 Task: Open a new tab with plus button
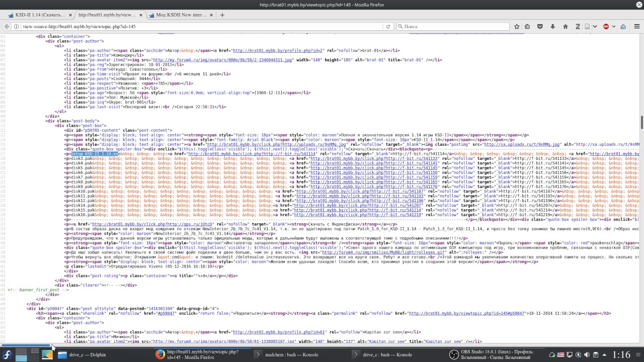tap(222, 15)
